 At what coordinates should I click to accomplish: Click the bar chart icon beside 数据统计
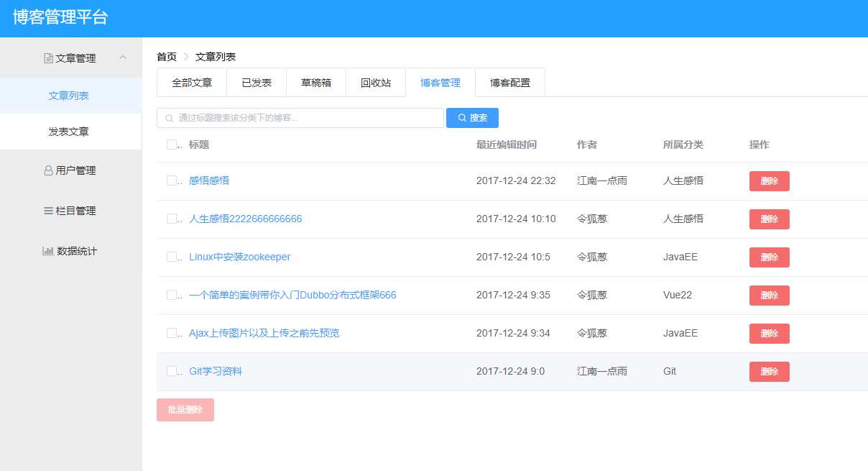pos(48,251)
